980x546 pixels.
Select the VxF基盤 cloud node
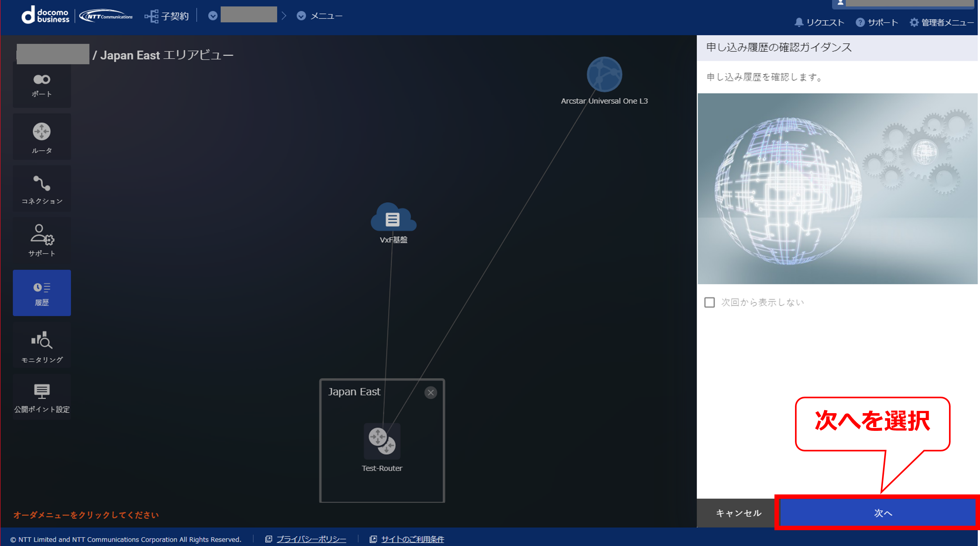393,218
